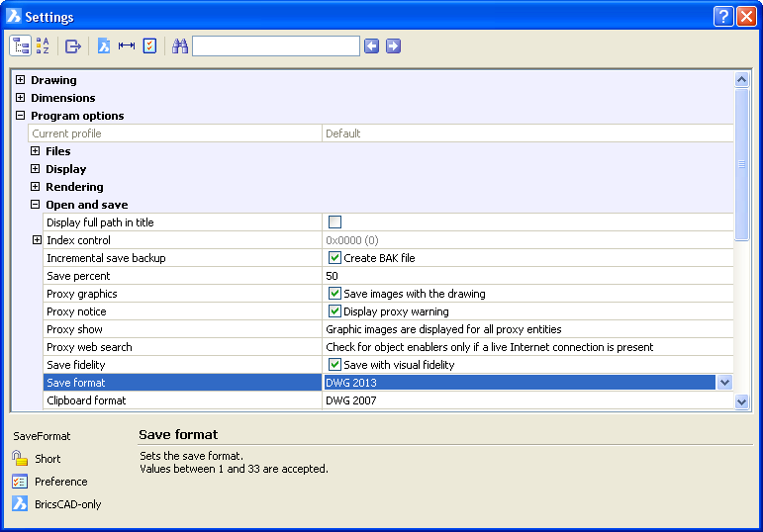Screen dimensions: 763x532
Task: Jump to Drawing settings icon
Action: tap(104, 46)
